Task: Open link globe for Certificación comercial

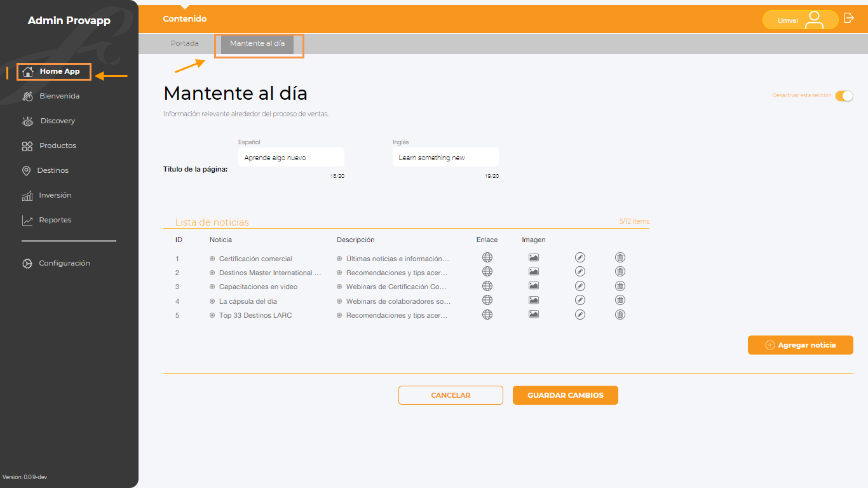Action: (x=487, y=257)
